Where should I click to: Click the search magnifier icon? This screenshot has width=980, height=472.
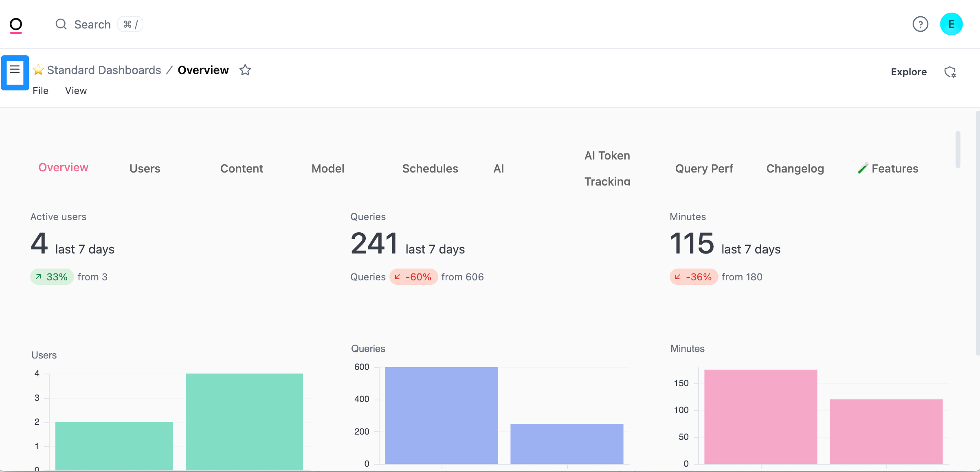(x=61, y=24)
